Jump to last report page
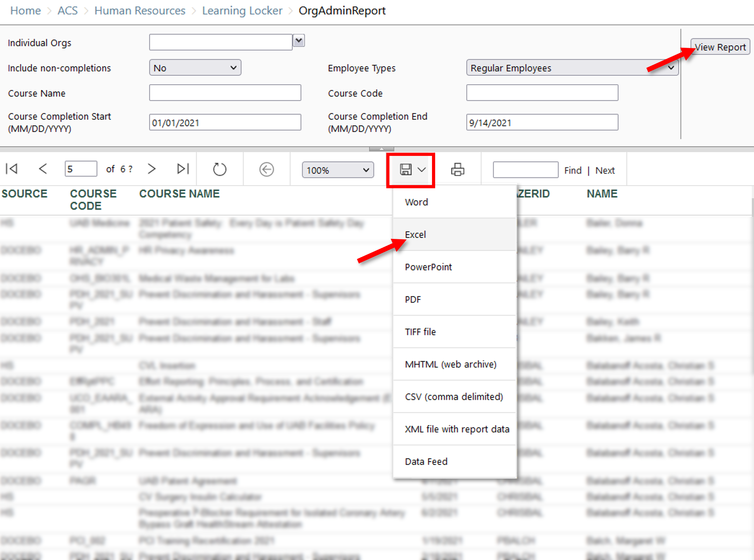This screenshot has width=754, height=560. tap(183, 169)
